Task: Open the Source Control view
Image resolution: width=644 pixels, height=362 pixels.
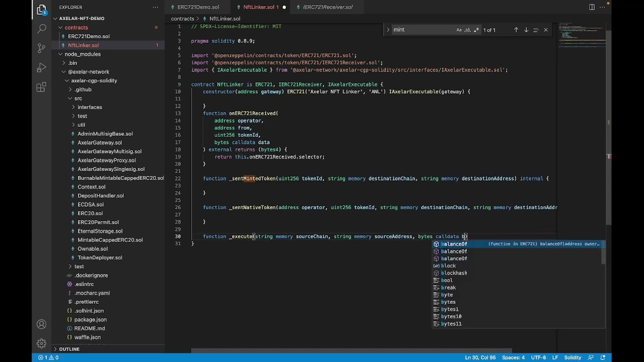Action: 42,48
